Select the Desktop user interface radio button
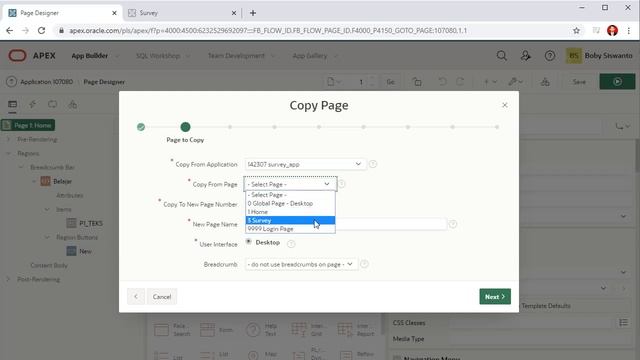This screenshot has width=640, height=360. coord(249,242)
